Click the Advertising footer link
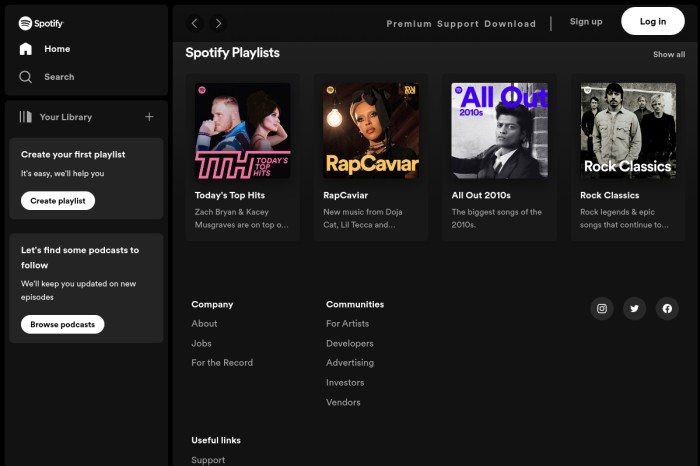700x466 pixels. tap(350, 362)
